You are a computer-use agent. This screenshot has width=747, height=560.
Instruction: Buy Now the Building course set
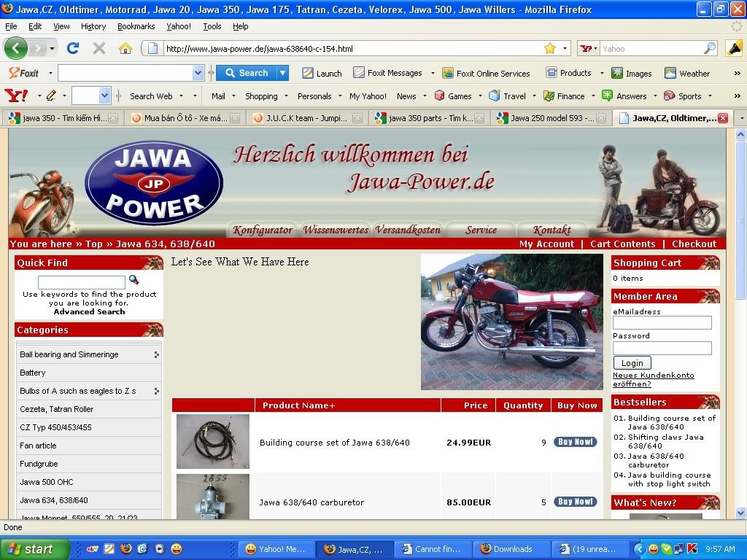tap(575, 442)
